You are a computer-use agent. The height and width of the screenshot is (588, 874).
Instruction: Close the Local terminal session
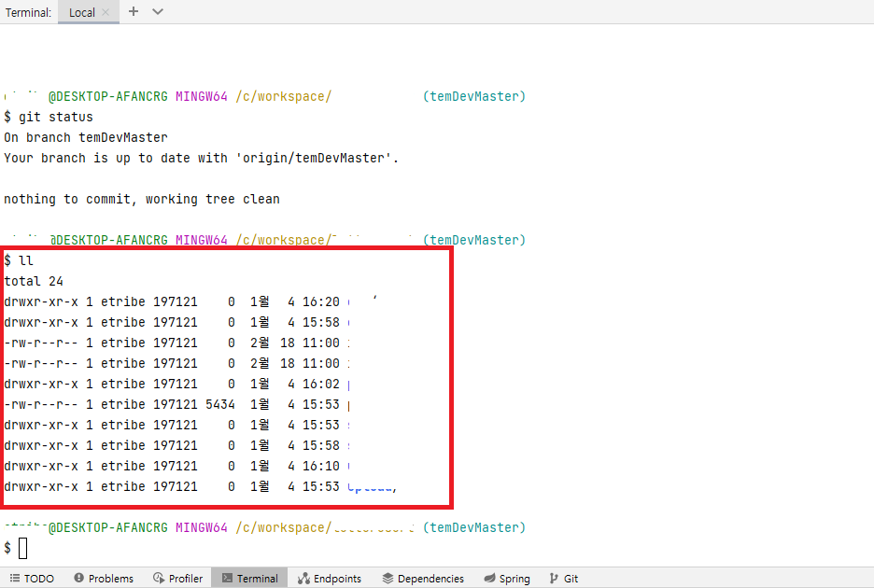pos(107,12)
